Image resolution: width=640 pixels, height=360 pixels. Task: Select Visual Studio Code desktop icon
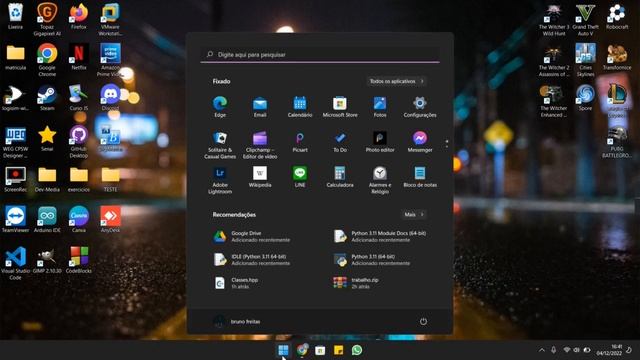coord(16,263)
